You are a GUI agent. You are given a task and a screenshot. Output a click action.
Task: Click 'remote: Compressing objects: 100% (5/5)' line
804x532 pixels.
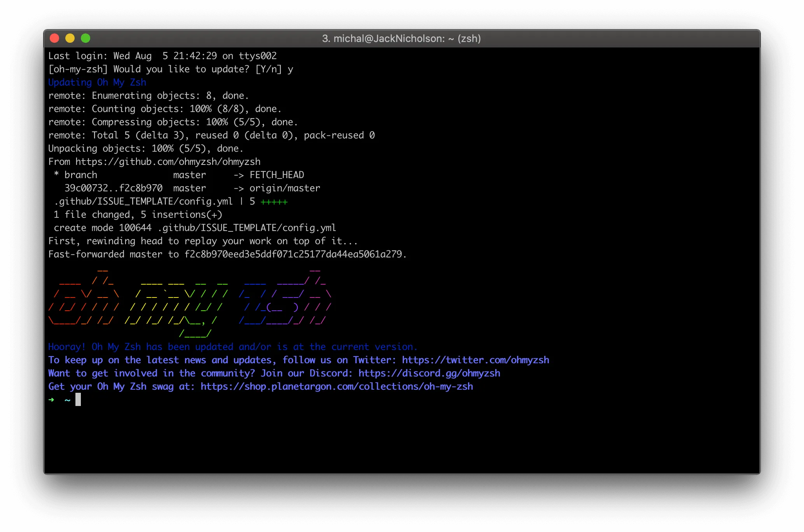click(173, 122)
